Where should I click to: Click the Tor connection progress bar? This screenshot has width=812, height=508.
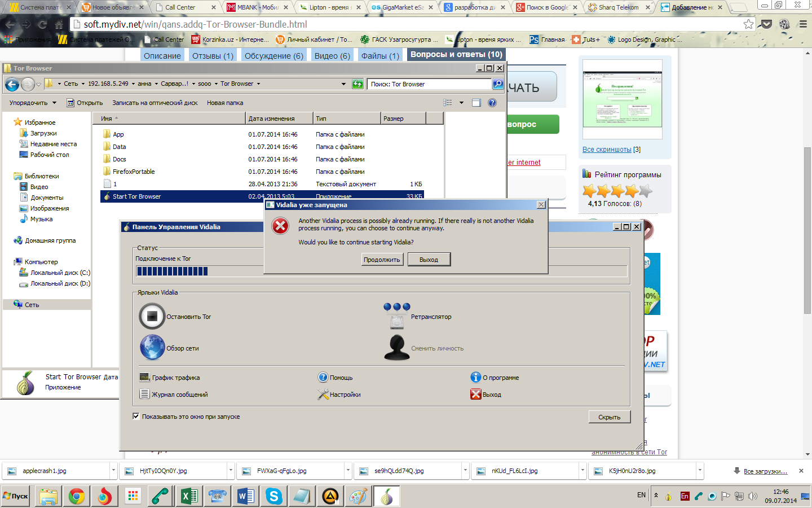click(381, 271)
